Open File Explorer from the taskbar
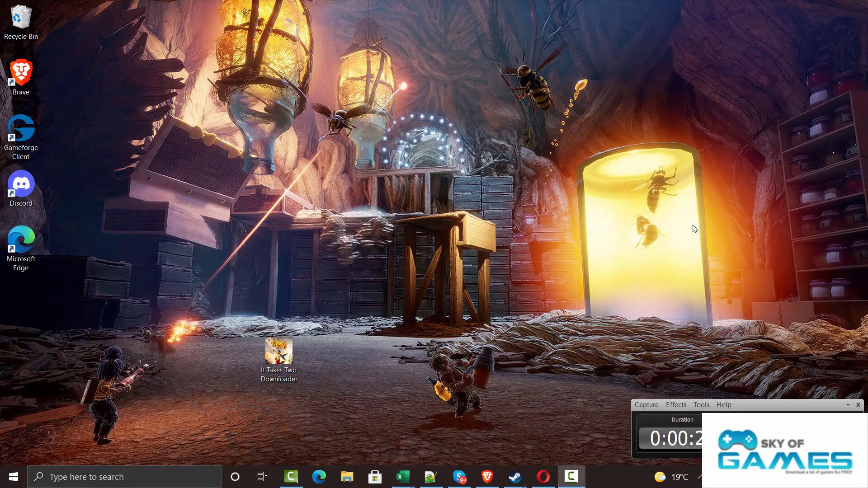The image size is (868, 488). coord(347,477)
